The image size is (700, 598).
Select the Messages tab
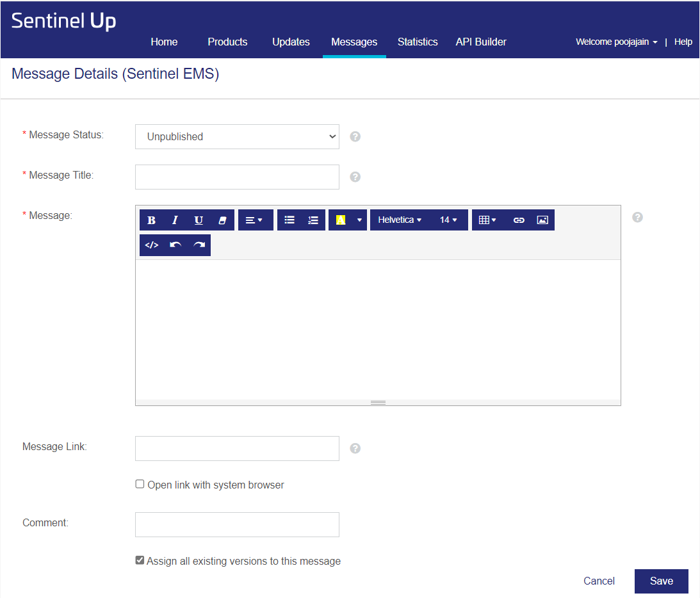(354, 42)
